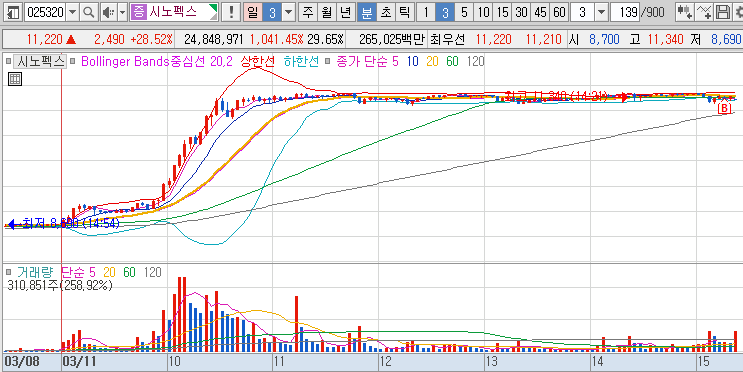Click the candle count field showing 139
The width and height of the screenshot is (743, 372).
(x=625, y=12)
